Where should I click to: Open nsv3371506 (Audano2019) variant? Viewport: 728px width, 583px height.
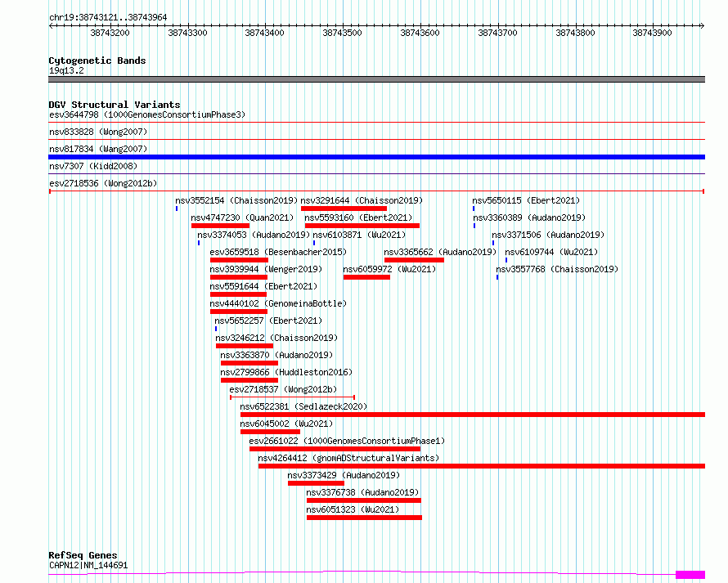tap(548, 235)
